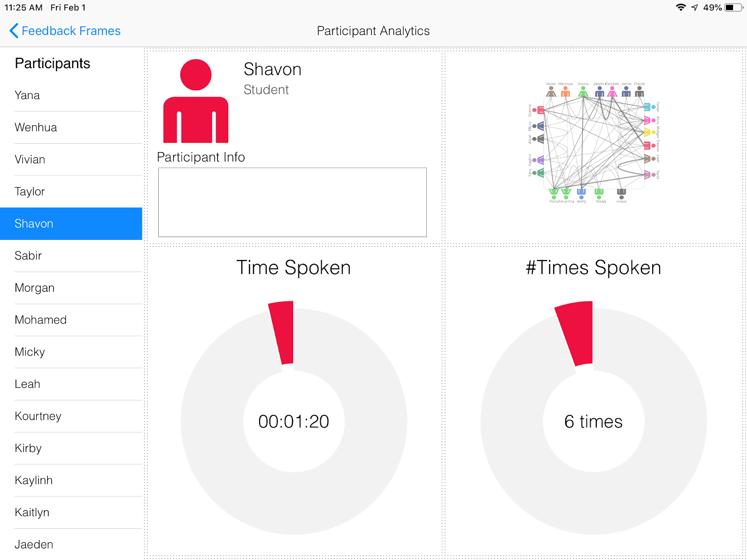The image size is (747, 560).
Task: Go back via Feedback Frames link
Action: 71,31
